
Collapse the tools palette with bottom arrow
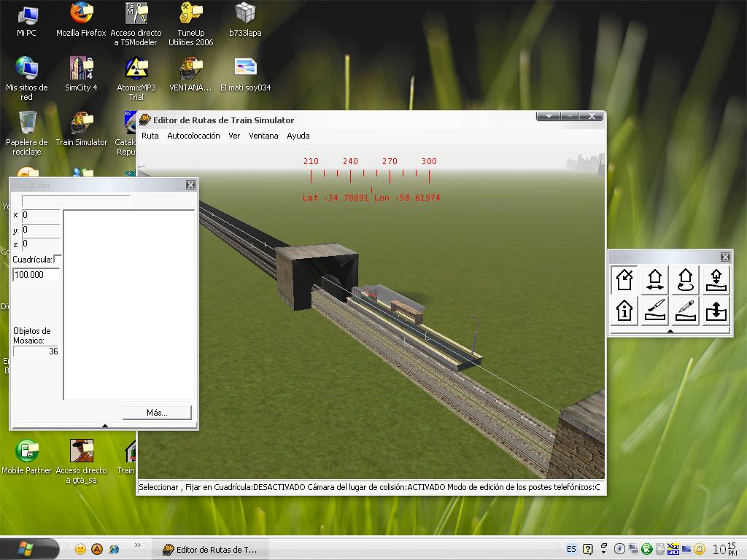coord(670,331)
